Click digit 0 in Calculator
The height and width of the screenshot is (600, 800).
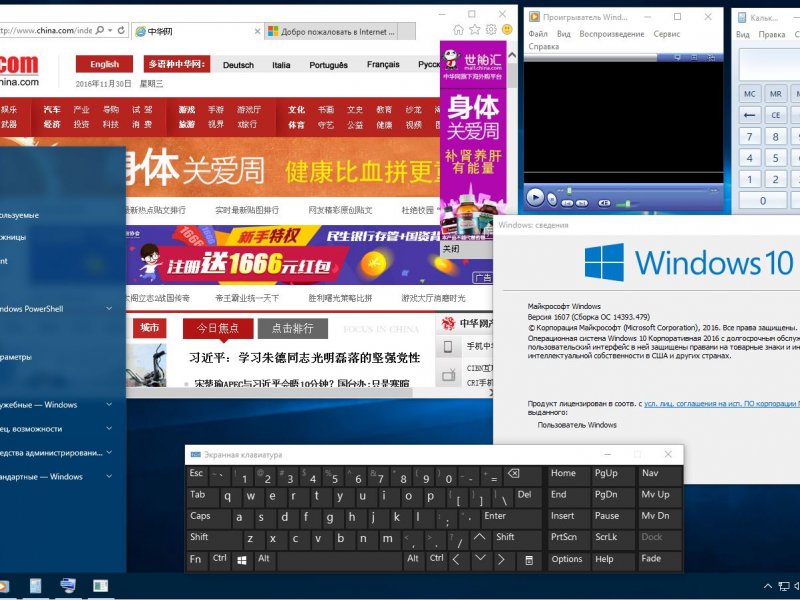(x=763, y=201)
